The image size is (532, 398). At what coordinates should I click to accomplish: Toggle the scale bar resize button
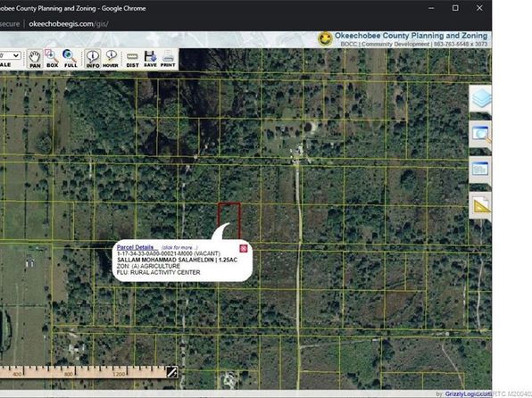[172, 372]
